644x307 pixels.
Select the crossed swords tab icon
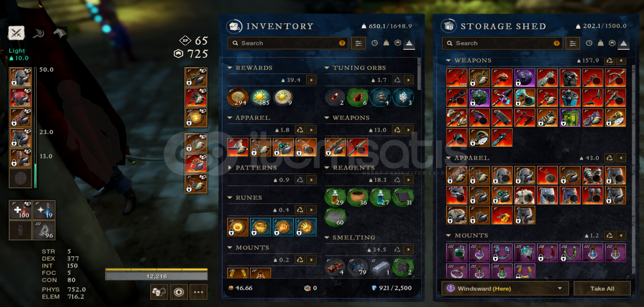(x=16, y=33)
